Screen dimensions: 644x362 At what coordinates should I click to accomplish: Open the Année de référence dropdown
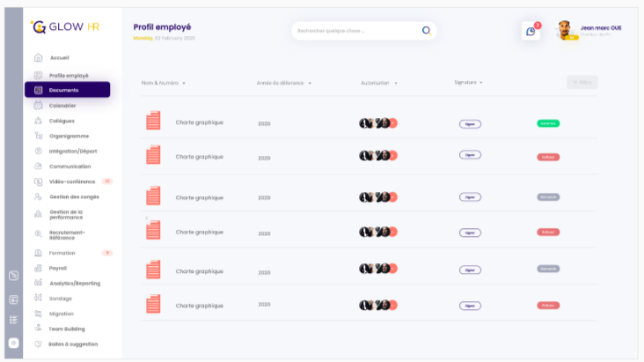[x=310, y=84]
